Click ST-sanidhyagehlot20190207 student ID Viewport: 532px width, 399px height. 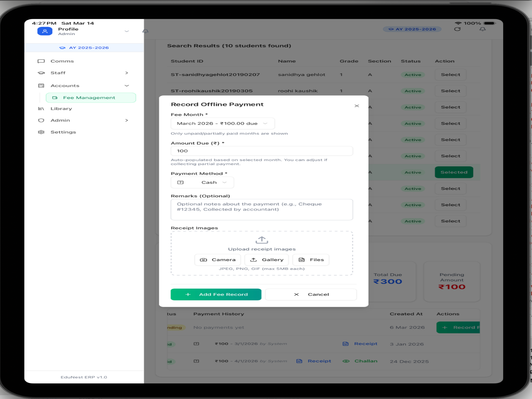point(215,75)
